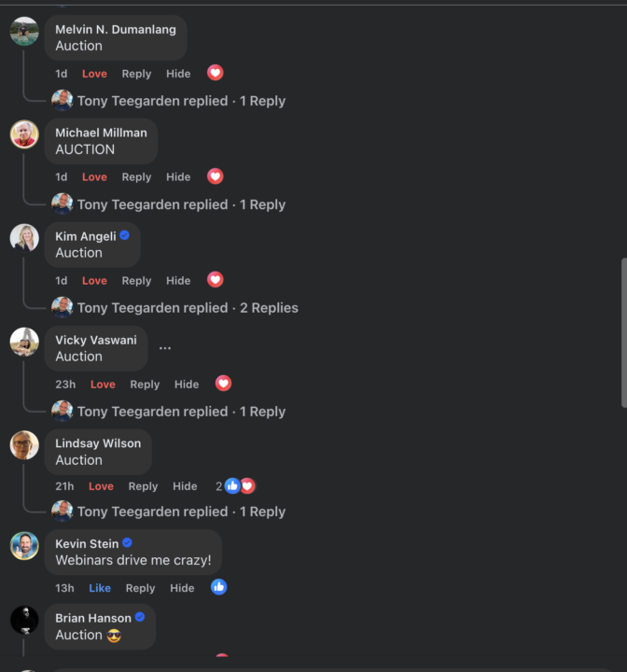Click Kim Angeli's verified badge
This screenshot has width=627, height=672.
click(x=125, y=235)
